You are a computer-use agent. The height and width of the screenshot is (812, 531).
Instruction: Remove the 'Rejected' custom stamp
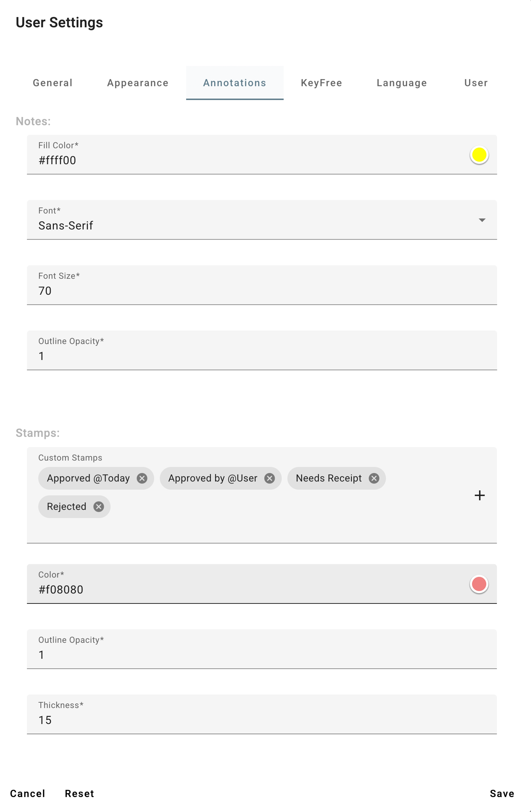click(99, 507)
